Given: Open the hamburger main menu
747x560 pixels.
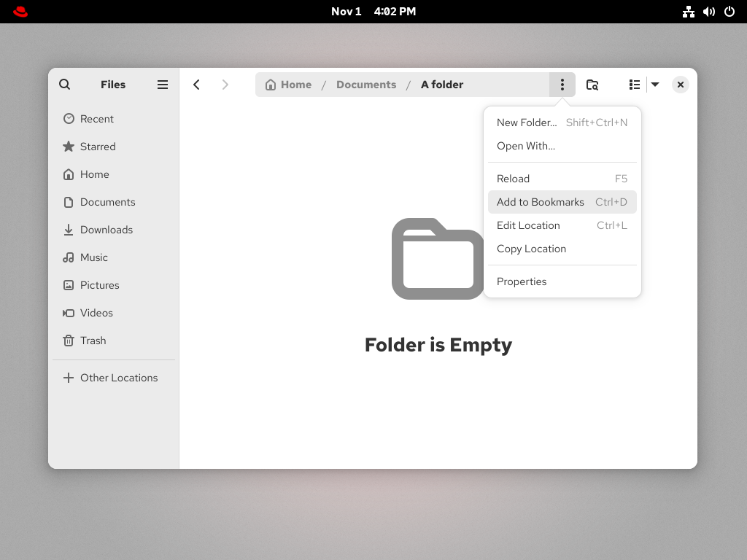Looking at the screenshot, I should pyautogui.click(x=163, y=85).
